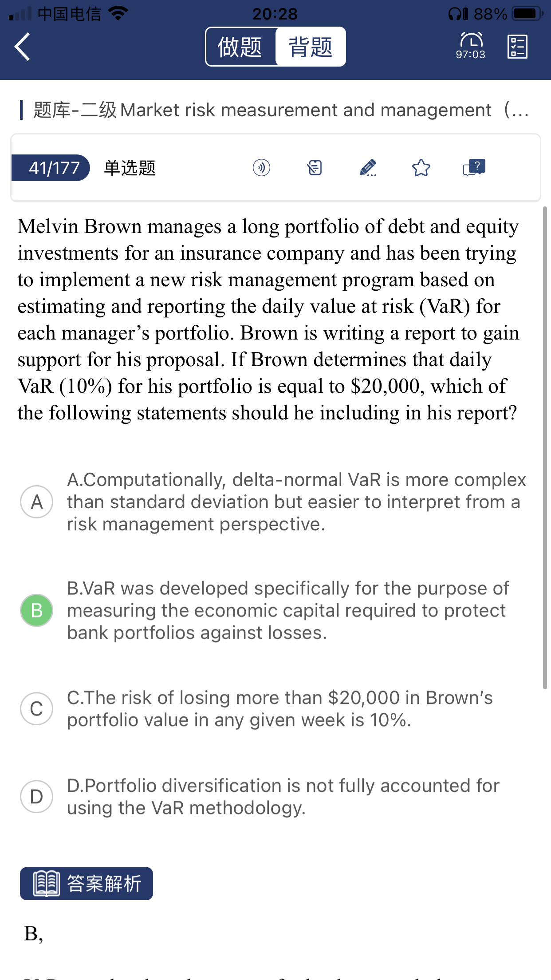
Task: Favorite the question with star icon
Action: pos(421,168)
